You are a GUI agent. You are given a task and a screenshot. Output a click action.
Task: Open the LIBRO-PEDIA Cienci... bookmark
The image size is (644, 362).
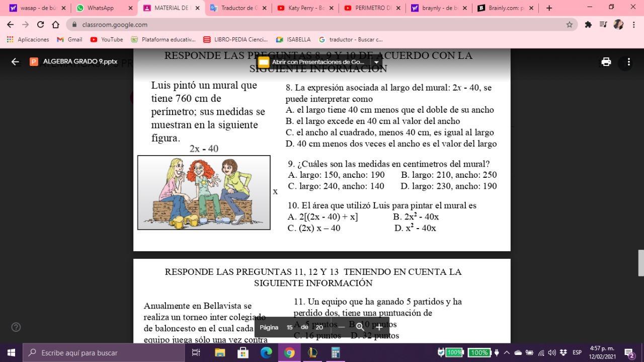[236, 39]
